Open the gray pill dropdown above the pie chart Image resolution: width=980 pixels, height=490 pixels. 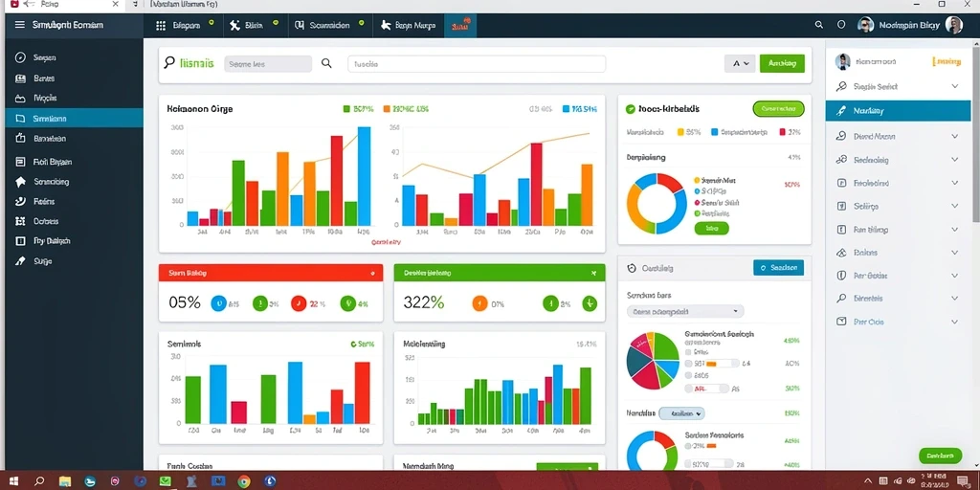pos(685,311)
